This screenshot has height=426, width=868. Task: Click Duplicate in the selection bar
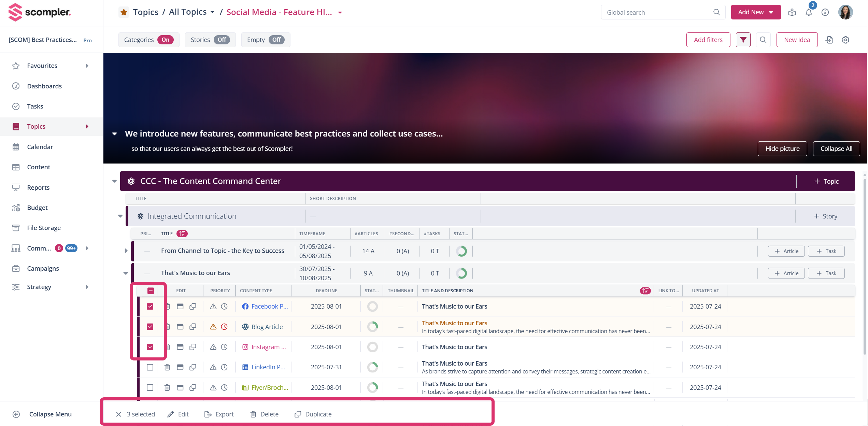[313, 414]
